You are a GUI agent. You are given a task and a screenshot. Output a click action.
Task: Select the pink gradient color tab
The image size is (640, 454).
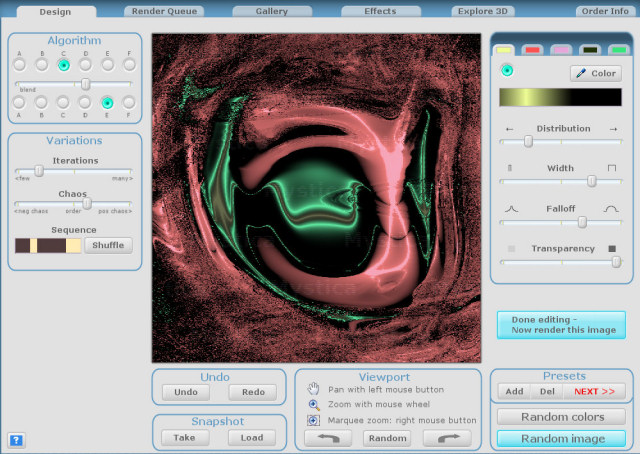pyautogui.click(x=561, y=49)
